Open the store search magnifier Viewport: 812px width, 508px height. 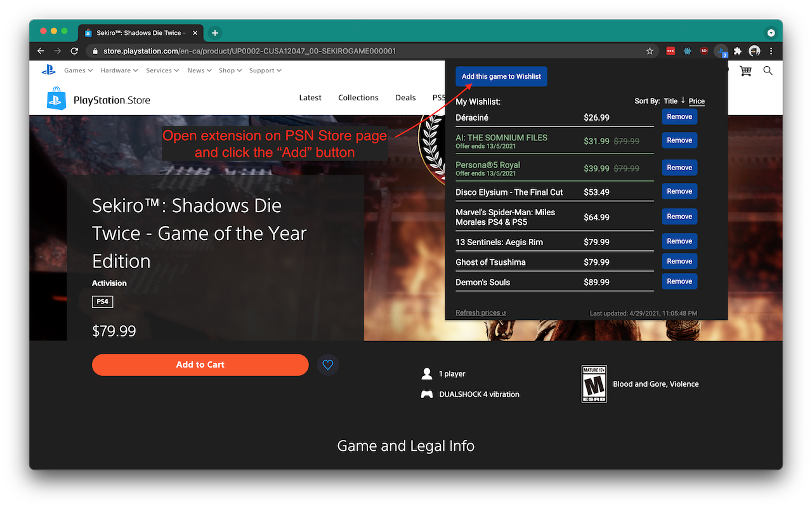click(768, 70)
